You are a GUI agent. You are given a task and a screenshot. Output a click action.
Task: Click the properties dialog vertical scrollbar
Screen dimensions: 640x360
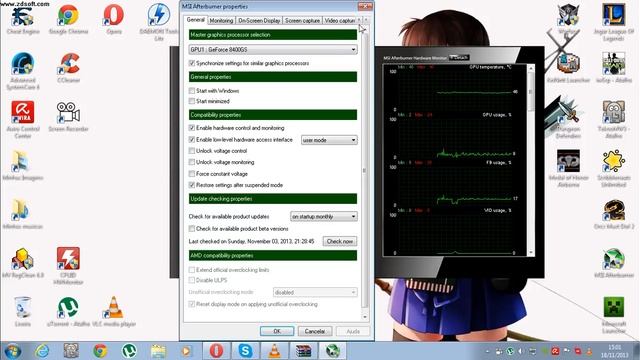point(365,171)
